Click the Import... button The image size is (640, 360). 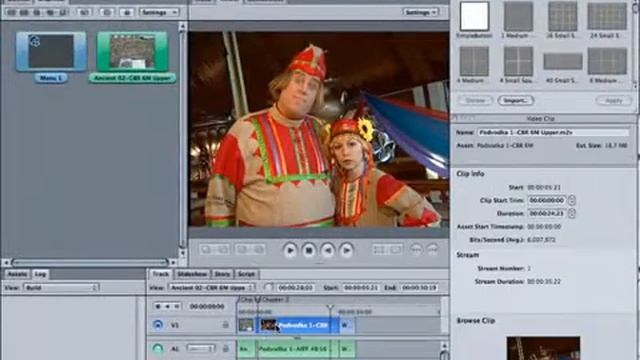(x=516, y=100)
